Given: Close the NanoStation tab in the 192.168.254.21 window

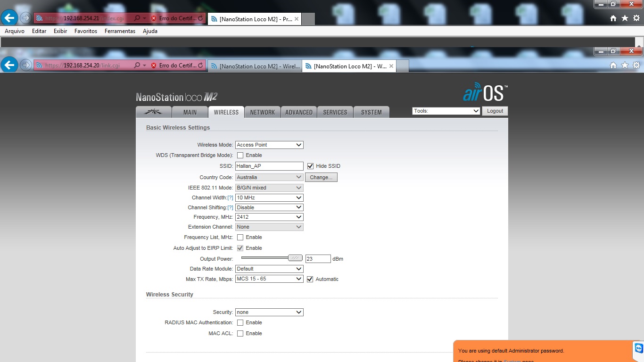Looking at the screenshot, I should (296, 19).
